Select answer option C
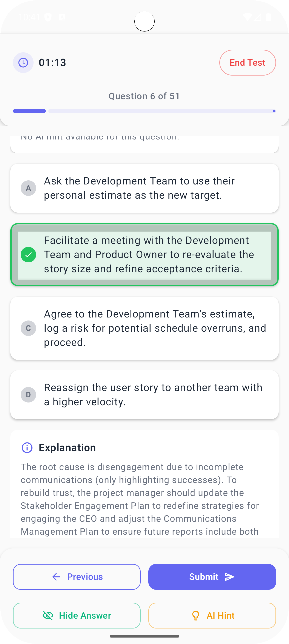Screen dimensions: 289x644 click(x=144, y=328)
